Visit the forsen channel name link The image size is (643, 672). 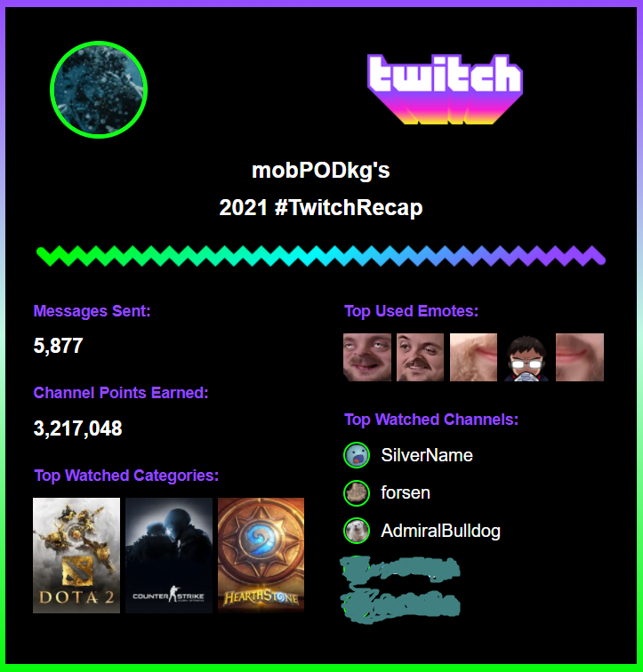[x=406, y=492]
